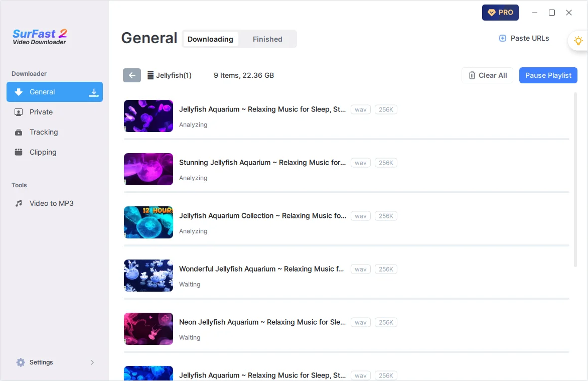Open the General downloader section
The width and height of the screenshot is (588, 381).
pyautogui.click(x=55, y=92)
